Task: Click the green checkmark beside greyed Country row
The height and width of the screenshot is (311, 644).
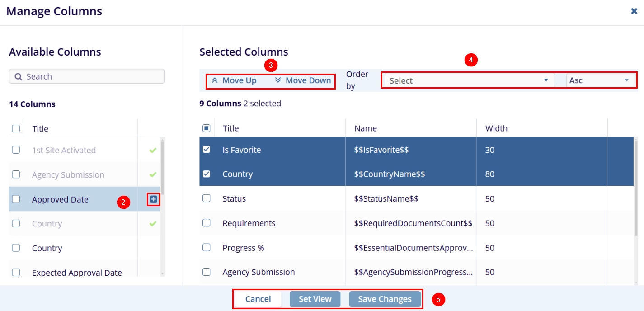Action: [153, 224]
